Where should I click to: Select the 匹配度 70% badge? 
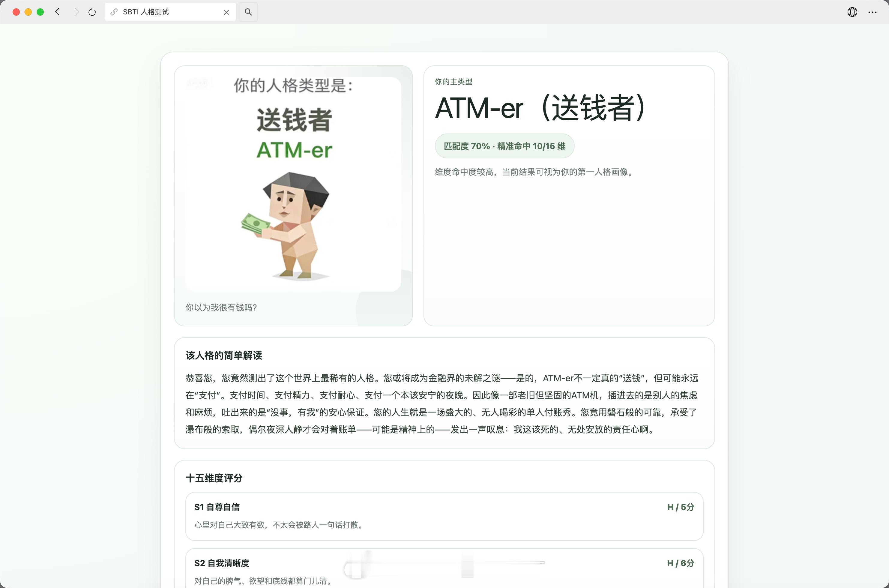(504, 146)
